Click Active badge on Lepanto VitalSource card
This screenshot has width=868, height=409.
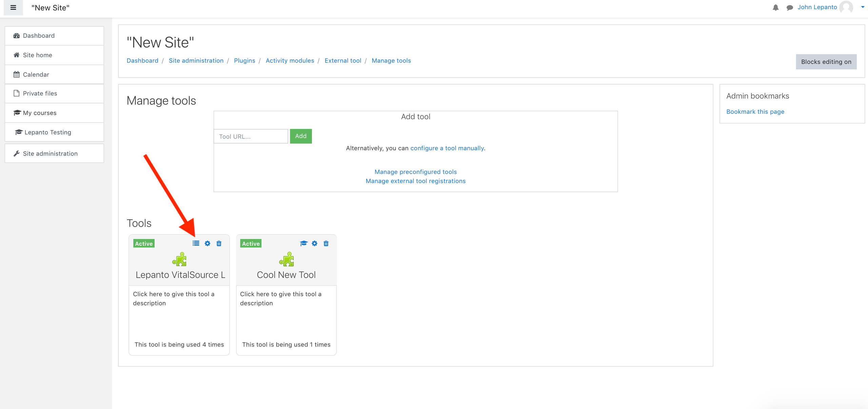click(x=144, y=243)
